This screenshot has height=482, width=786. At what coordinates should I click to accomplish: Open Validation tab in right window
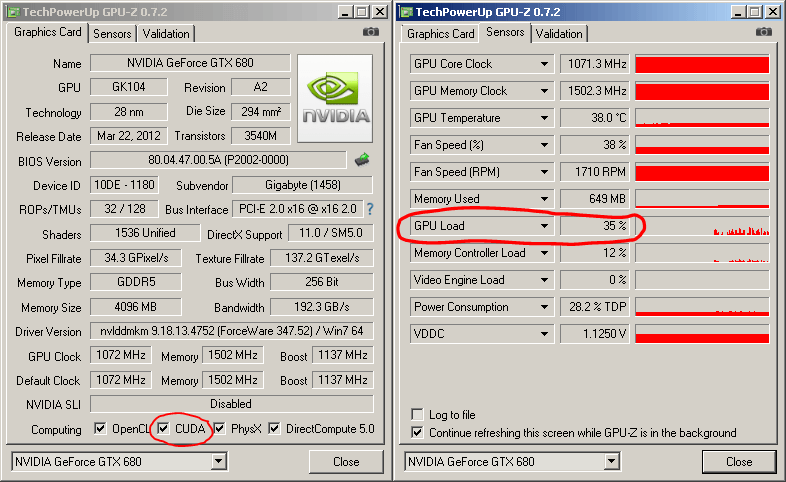pos(559,34)
